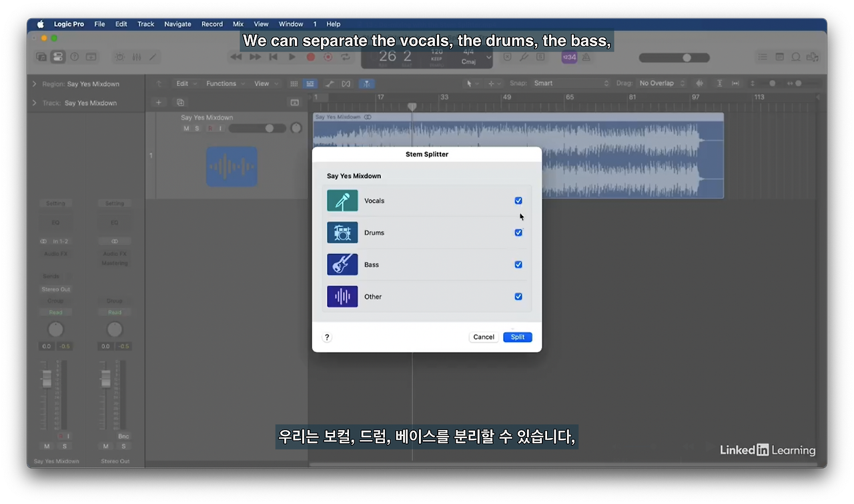Open Stem Splitter help question button
The image size is (854, 504).
tap(327, 337)
